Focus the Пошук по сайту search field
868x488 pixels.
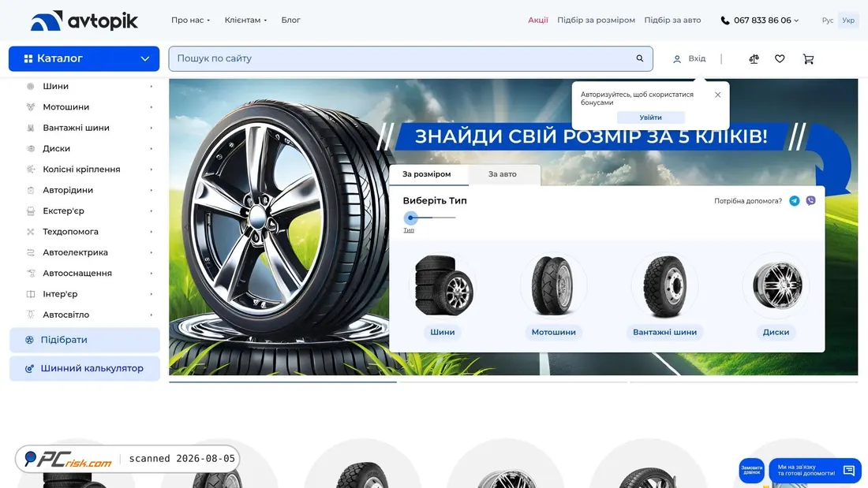coord(411,58)
